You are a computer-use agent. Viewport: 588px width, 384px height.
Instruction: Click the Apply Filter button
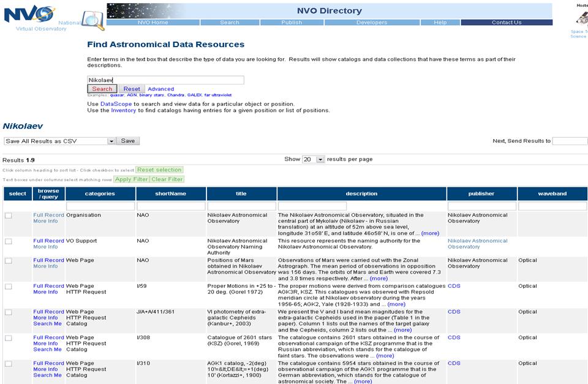131,179
